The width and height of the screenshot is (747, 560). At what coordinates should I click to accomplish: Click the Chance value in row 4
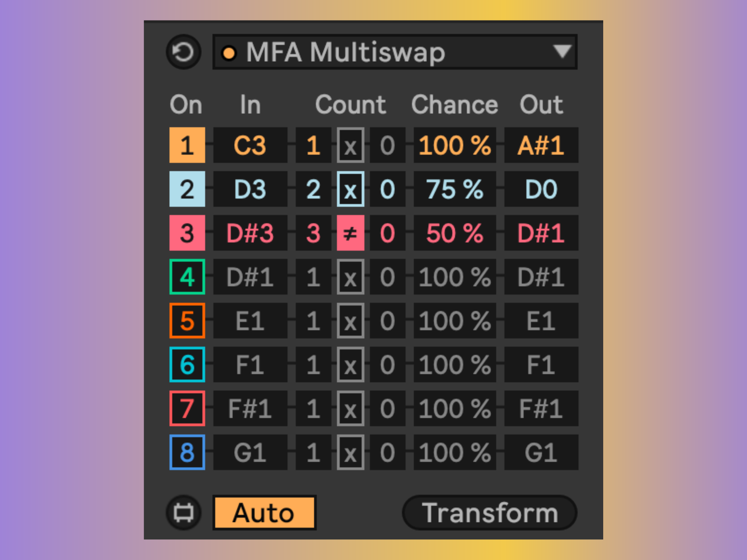click(455, 277)
